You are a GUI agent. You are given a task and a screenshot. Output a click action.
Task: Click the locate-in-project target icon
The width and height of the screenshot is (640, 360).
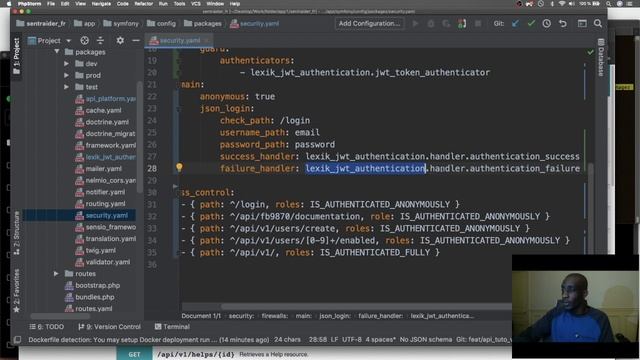(x=84, y=40)
